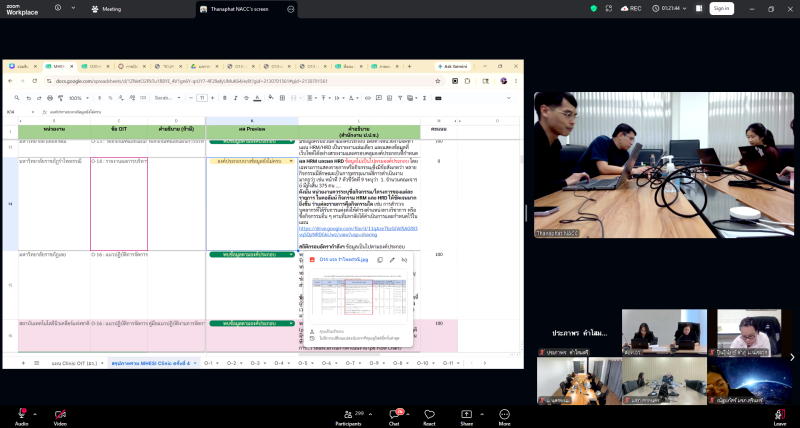This screenshot has width=800, height=428.
Task: Click the REC cloud recording indicator
Action: tap(631, 9)
